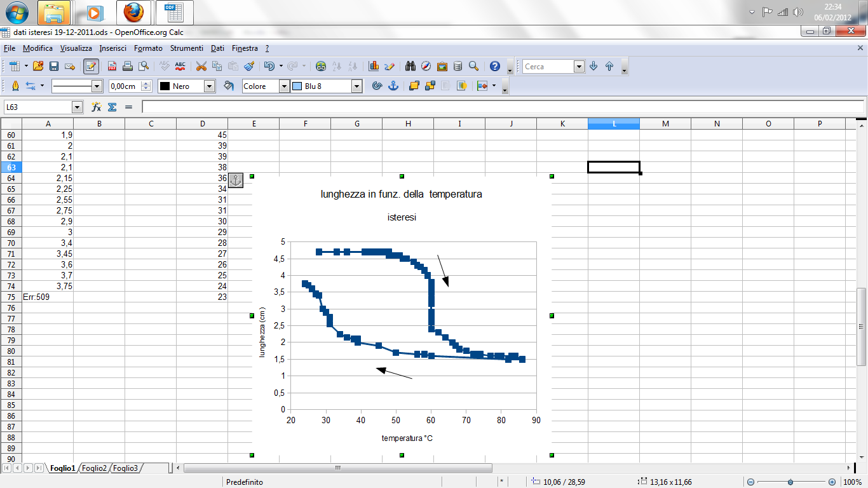The height and width of the screenshot is (488, 868).
Task: Click the Cut scissors icon
Action: [201, 66]
